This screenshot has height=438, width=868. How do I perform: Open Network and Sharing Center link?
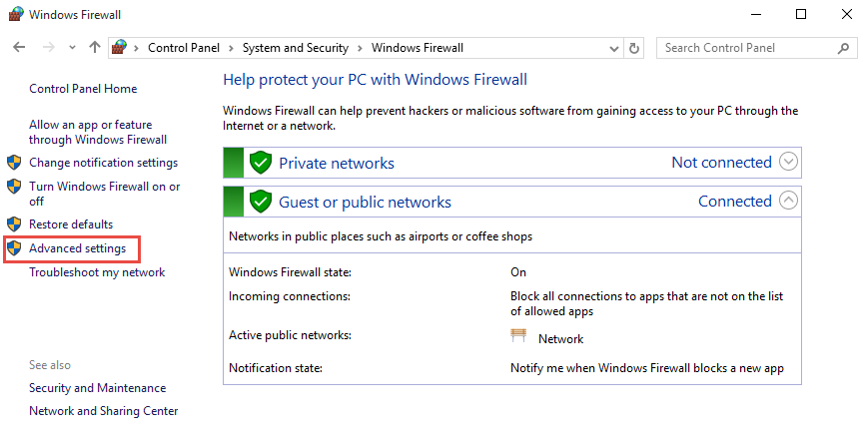104,411
